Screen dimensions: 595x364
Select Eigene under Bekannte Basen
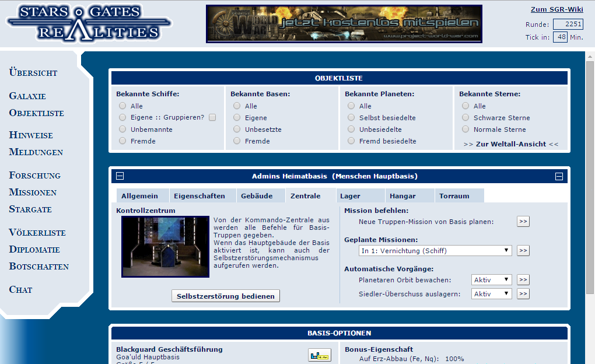237,118
